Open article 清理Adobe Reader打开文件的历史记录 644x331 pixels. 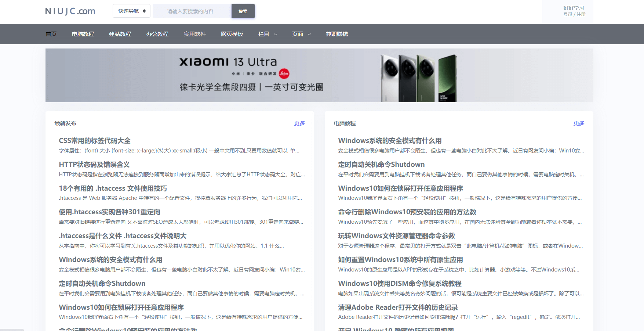(398, 307)
